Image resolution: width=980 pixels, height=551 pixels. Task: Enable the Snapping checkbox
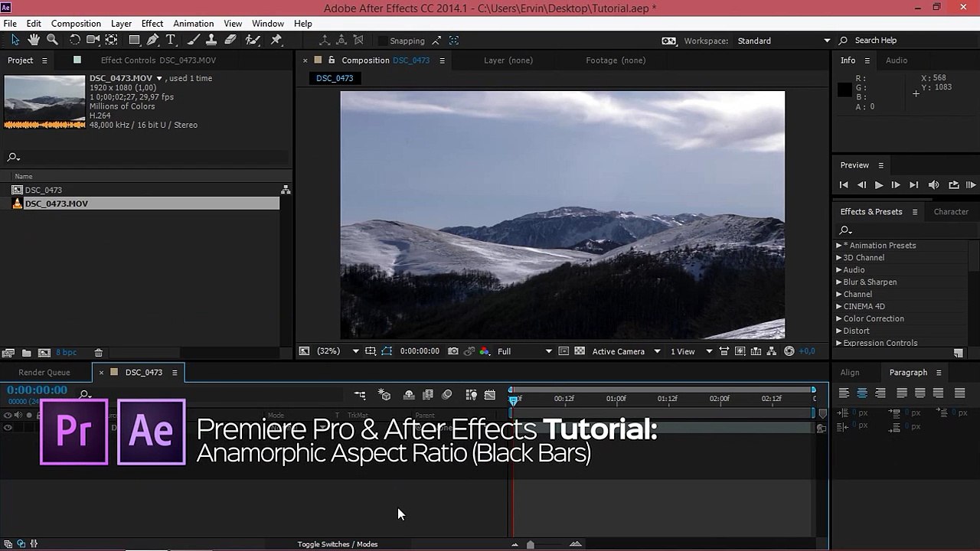[383, 41]
